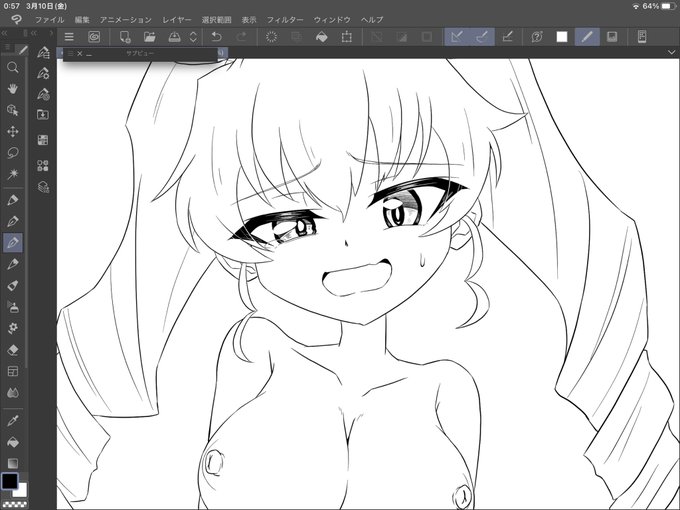Open the ヘルプ menu
The height and width of the screenshot is (510, 680).
[x=372, y=20]
